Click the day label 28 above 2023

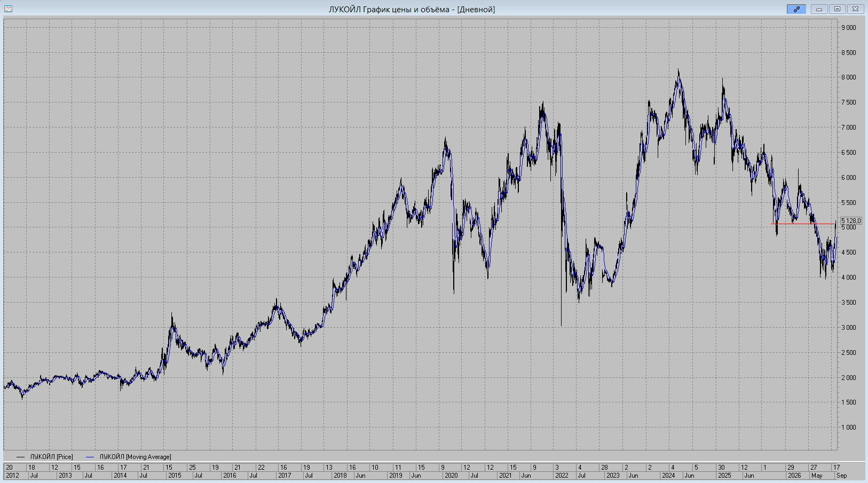point(604,468)
